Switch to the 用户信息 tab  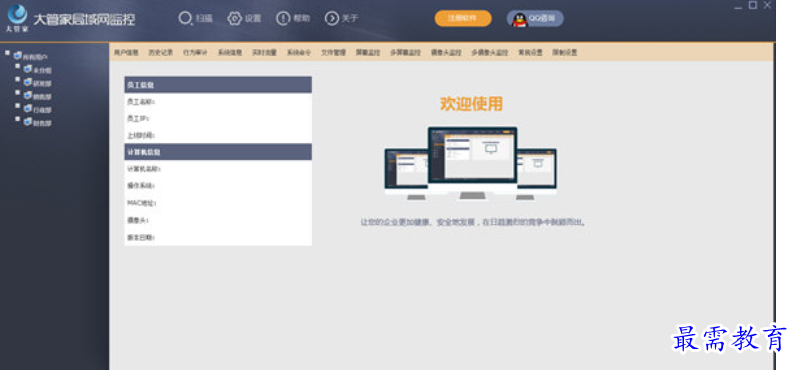click(x=126, y=52)
